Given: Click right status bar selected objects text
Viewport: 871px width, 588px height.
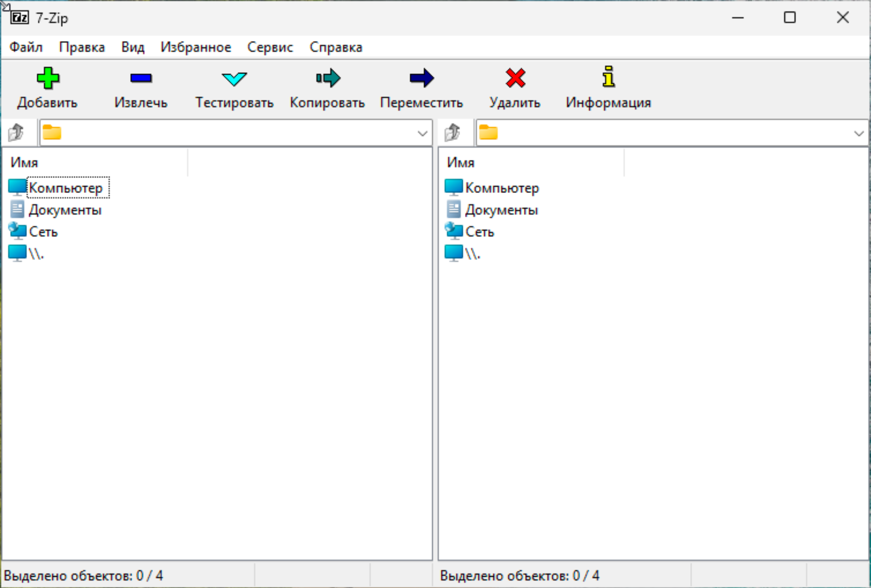Looking at the screenshot, I should coord(519,575).
